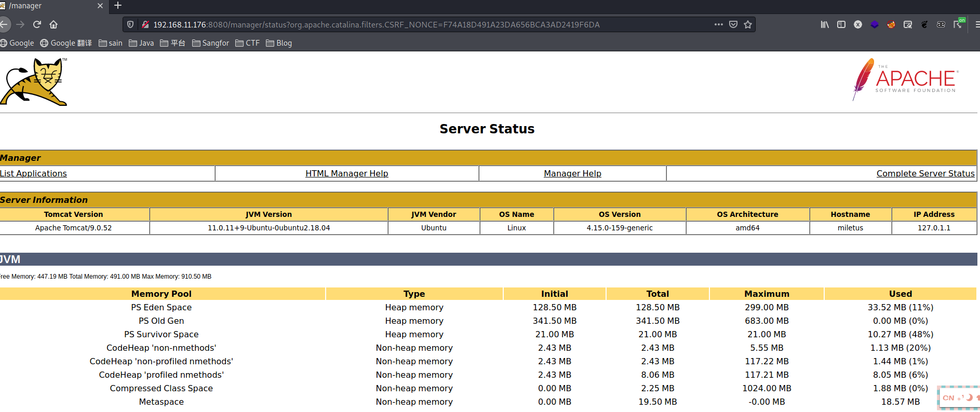The width and height of the screenshot is (980, 412).
Task: Expand the Sangfor bookmarks folder
Action: [210, 43]
